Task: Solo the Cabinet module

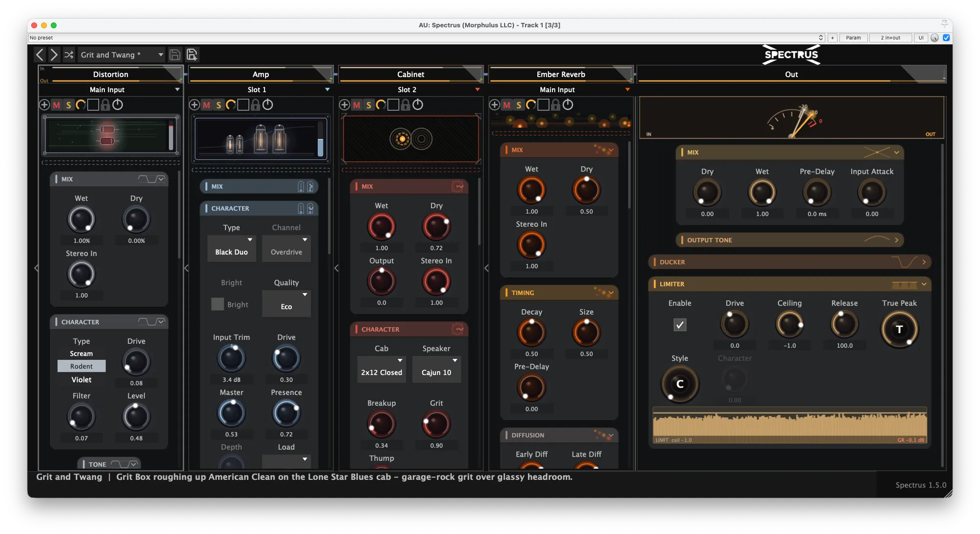Action: click(x=368, y=105)
